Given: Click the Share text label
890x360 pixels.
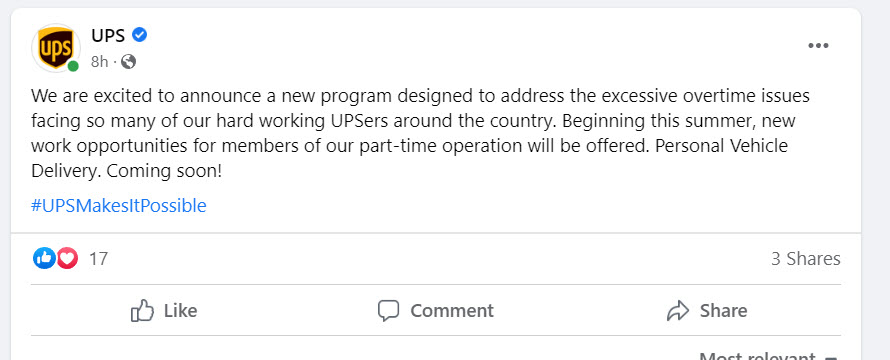Looking at the screenshot, I should pyautogui.click(x=723, y=311).
